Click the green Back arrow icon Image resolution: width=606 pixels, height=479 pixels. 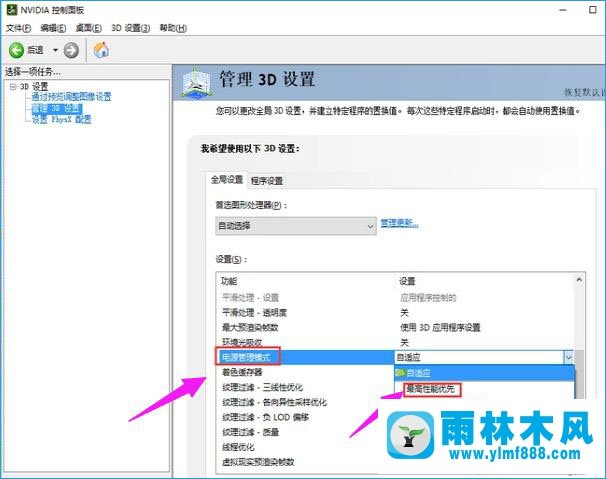pos(16,50)
